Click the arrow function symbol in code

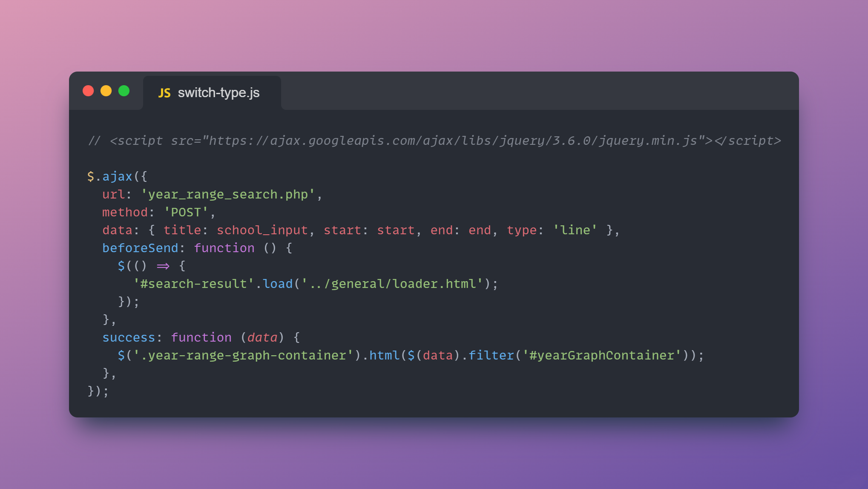coord(163,266)
